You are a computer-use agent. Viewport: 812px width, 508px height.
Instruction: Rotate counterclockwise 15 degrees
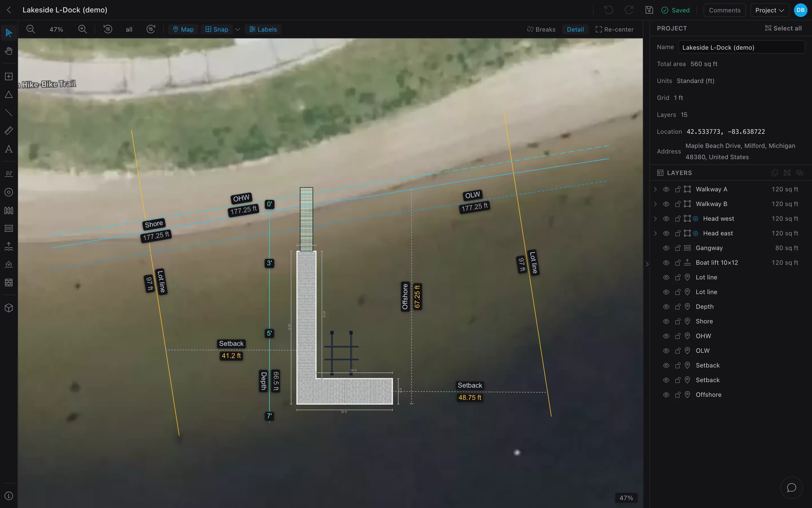click(x=108, y=29)
